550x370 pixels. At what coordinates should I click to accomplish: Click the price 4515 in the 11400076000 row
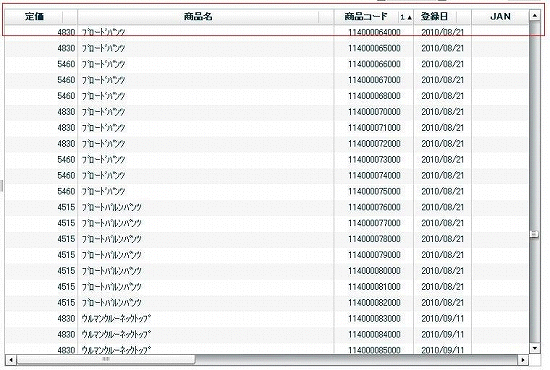(x=66, y=207)
